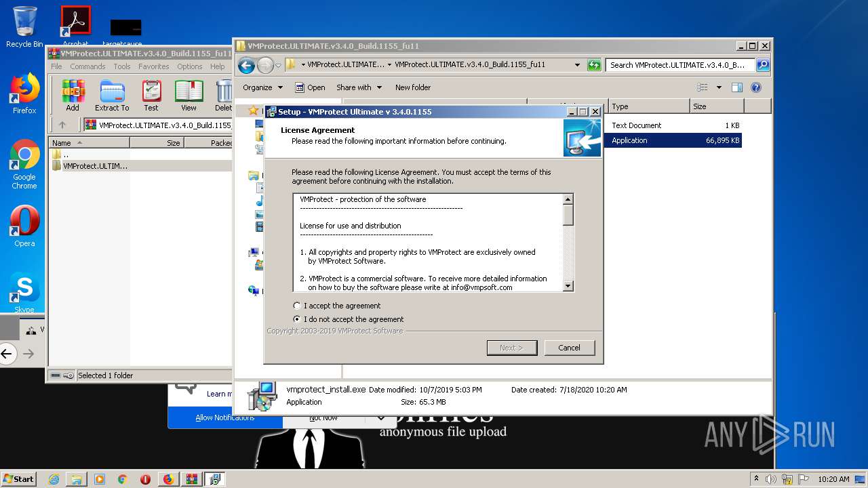The image size is (868, 488).
Task: Show hidden system tray icons
Action: coord(756,479)
